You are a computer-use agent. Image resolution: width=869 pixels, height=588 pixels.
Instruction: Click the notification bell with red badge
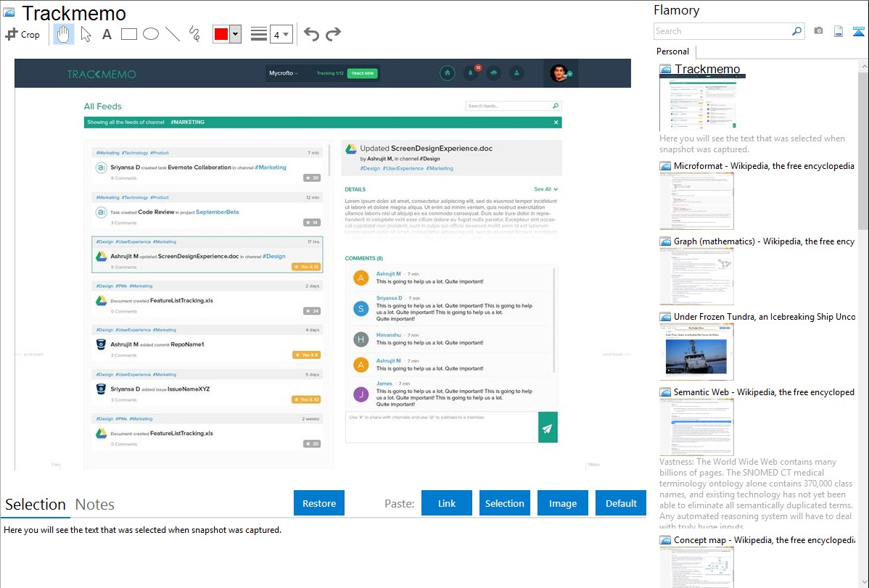[471, 73]
